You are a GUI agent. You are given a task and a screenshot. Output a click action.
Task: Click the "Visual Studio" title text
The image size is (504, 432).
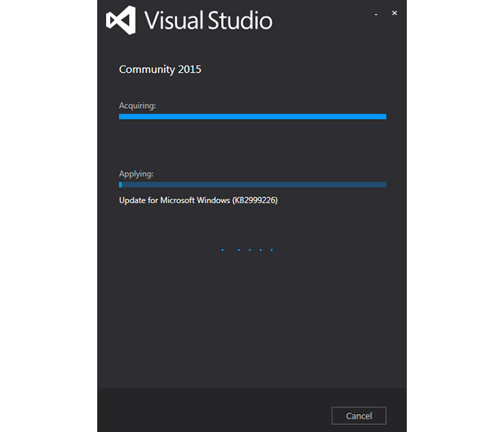(208, 20)
